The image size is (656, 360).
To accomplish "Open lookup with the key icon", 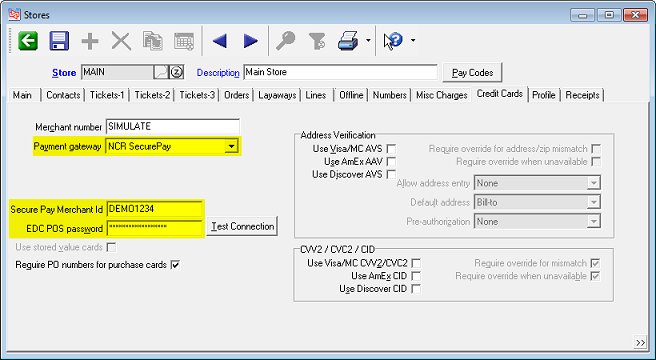I will coord(286,41).
